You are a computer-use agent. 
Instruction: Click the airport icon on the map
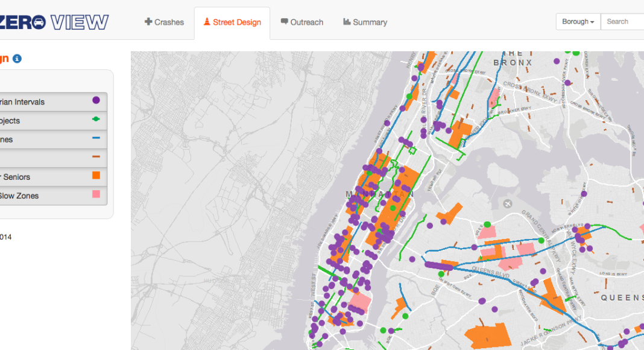[508, 204]
